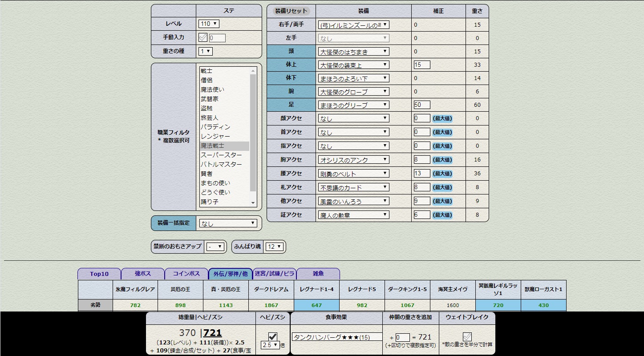Image resolution: width=644 pixels, height=356 pixels.
Task: Select 盗賊 in the job filter
Action: click(224, 108)
